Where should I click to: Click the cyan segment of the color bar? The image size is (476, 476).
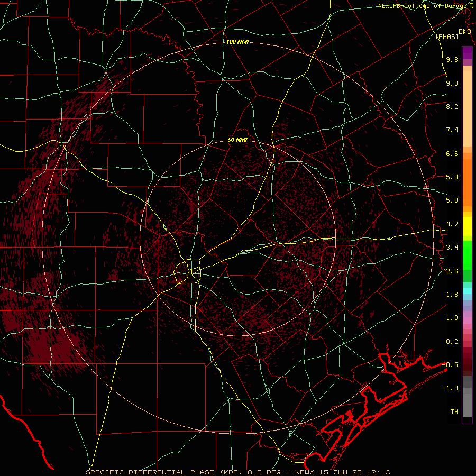[x=467, y=290]
